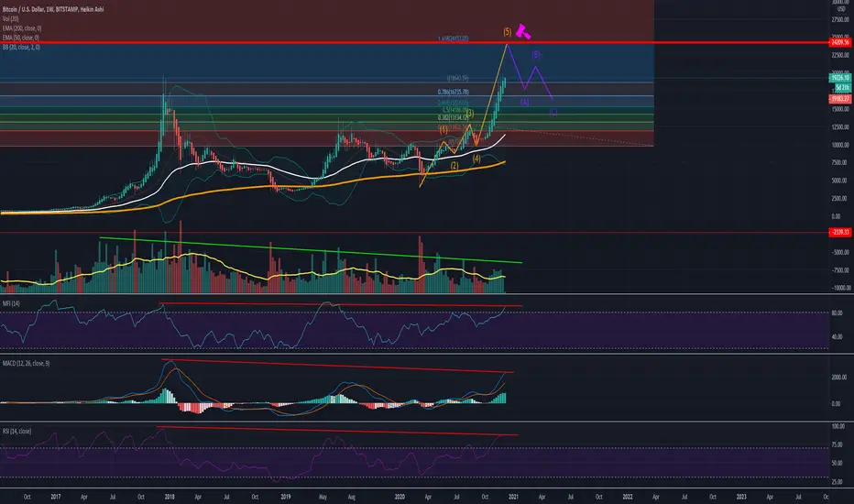
Task: Select the orange wave (5) label
Action: (x=507, y=31)
